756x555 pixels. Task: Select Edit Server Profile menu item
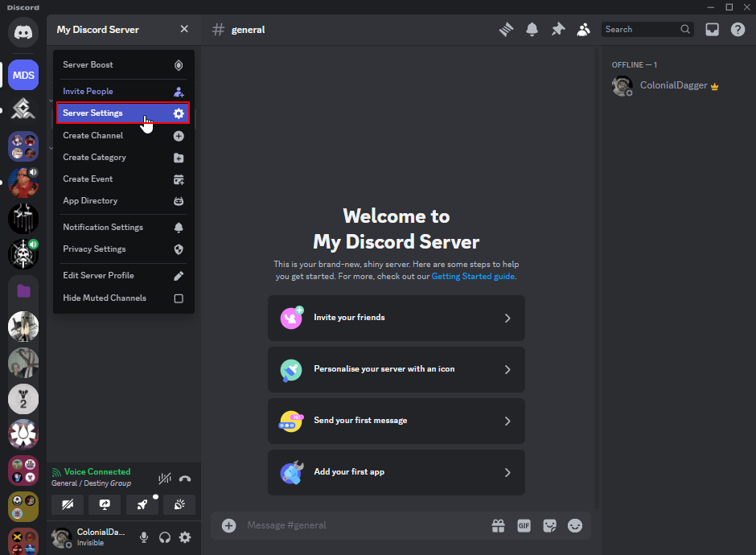(x=123, y=275)
